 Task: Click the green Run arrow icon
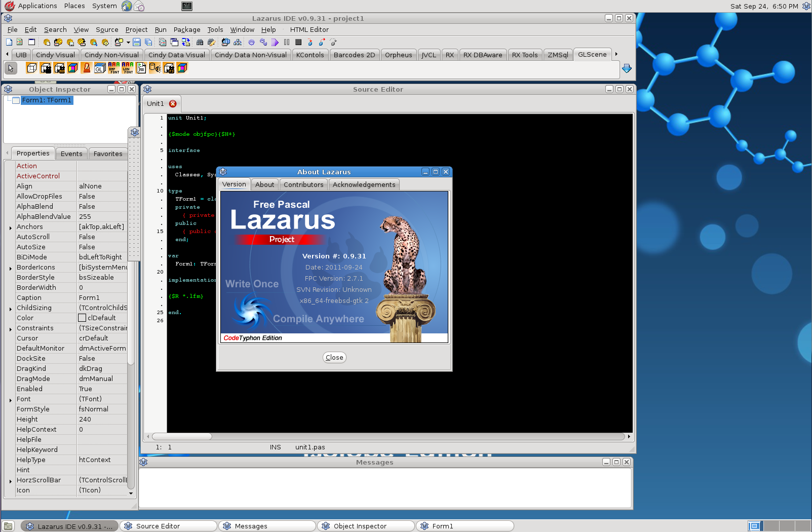pyautogui.click(x=275, y=42)
